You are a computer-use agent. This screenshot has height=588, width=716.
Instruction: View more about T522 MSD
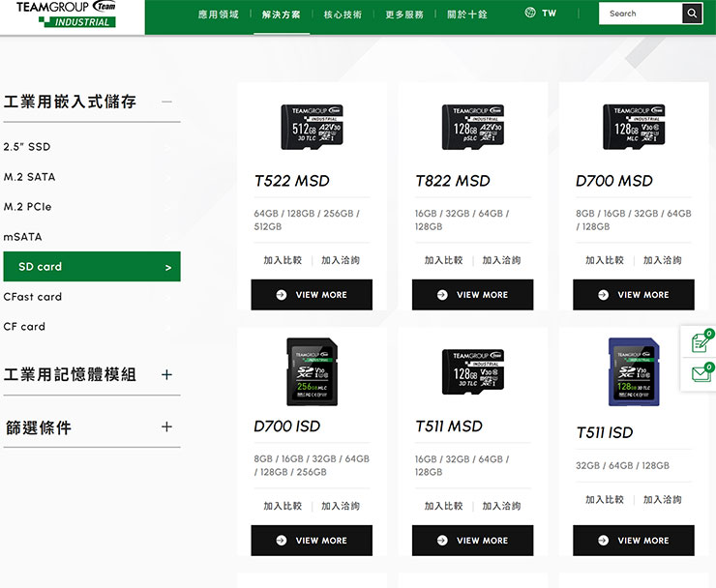tap(312, 295)
